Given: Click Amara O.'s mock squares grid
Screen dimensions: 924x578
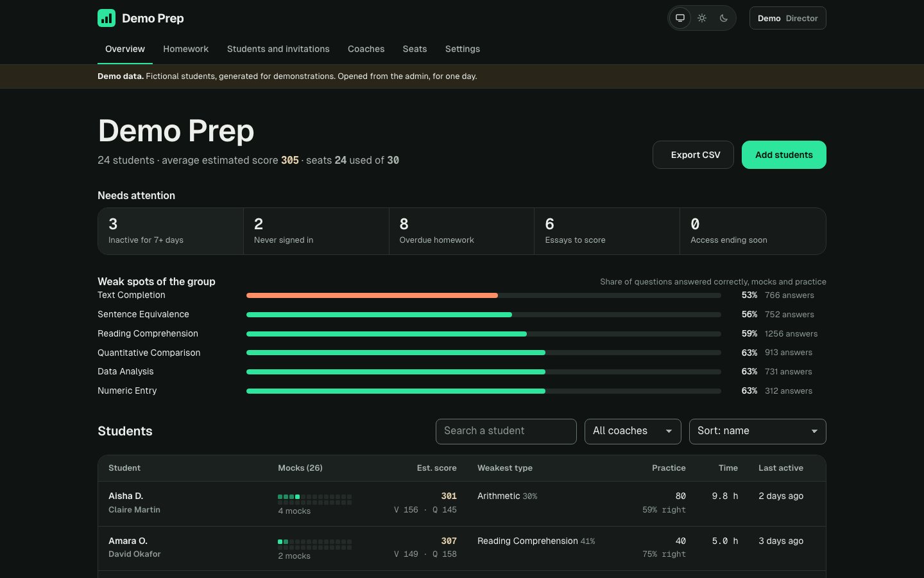Looking at the screenshot, I should (314, 544).
